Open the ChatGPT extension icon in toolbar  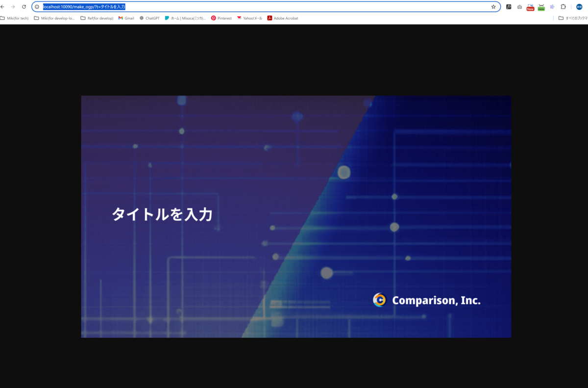click(149, 18)
